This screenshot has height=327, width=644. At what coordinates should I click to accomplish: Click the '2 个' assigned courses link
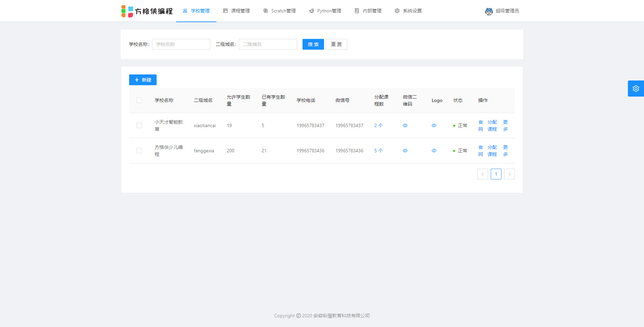(379, 125)
